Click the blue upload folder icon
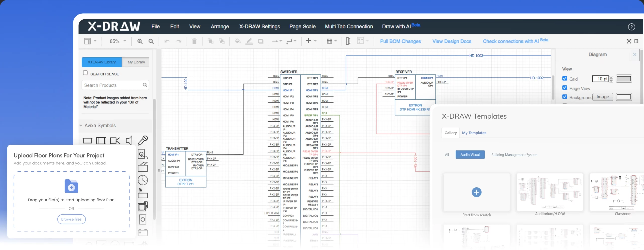 tap(71, 186)
